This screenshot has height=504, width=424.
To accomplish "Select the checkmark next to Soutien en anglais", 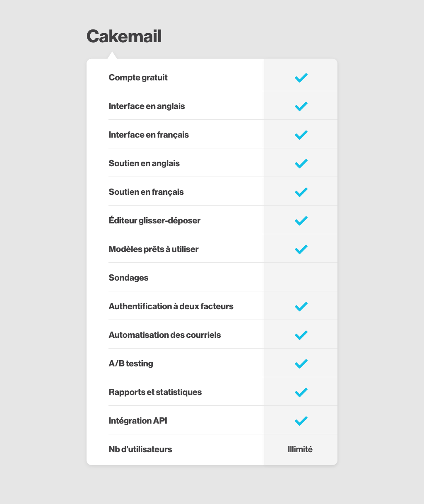I will [301, 163].
